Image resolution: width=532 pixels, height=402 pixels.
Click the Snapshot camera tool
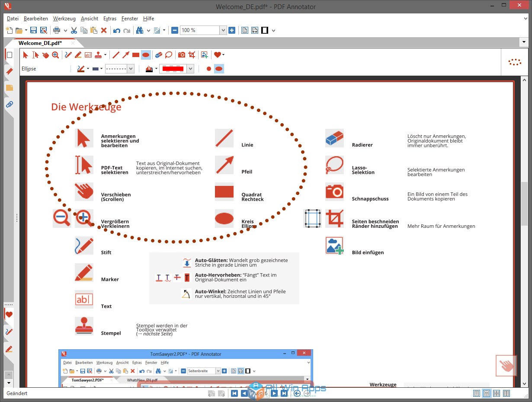[x=182, y=55]
